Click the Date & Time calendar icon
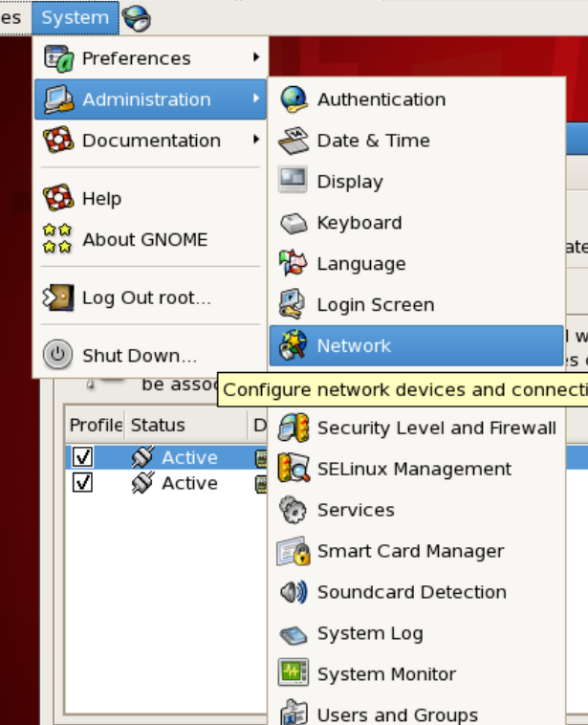The image size is (588, 725). point(294,141)
